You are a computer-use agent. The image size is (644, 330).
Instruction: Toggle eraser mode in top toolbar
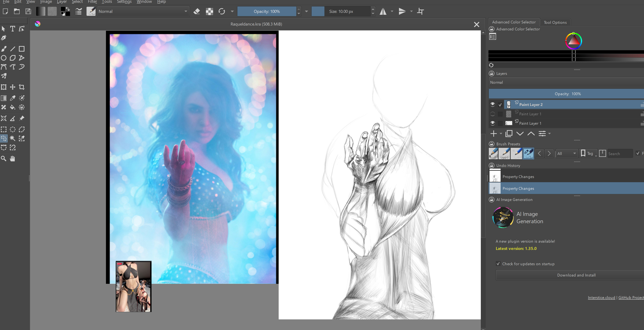point(197,12)
